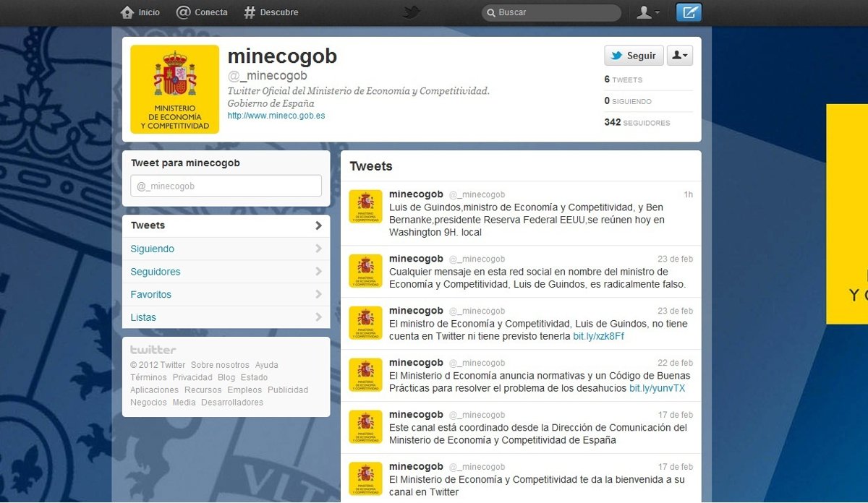Expand the Favoritos section arrow

point(318,294)
